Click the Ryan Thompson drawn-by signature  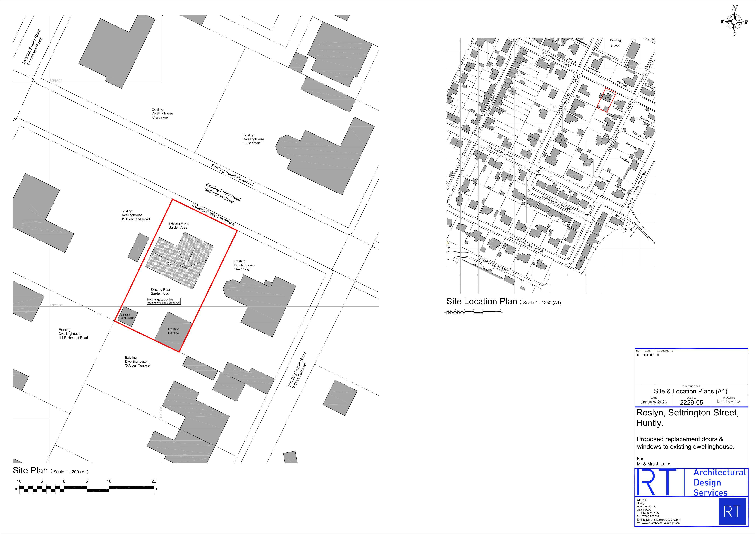coord(729,402)
